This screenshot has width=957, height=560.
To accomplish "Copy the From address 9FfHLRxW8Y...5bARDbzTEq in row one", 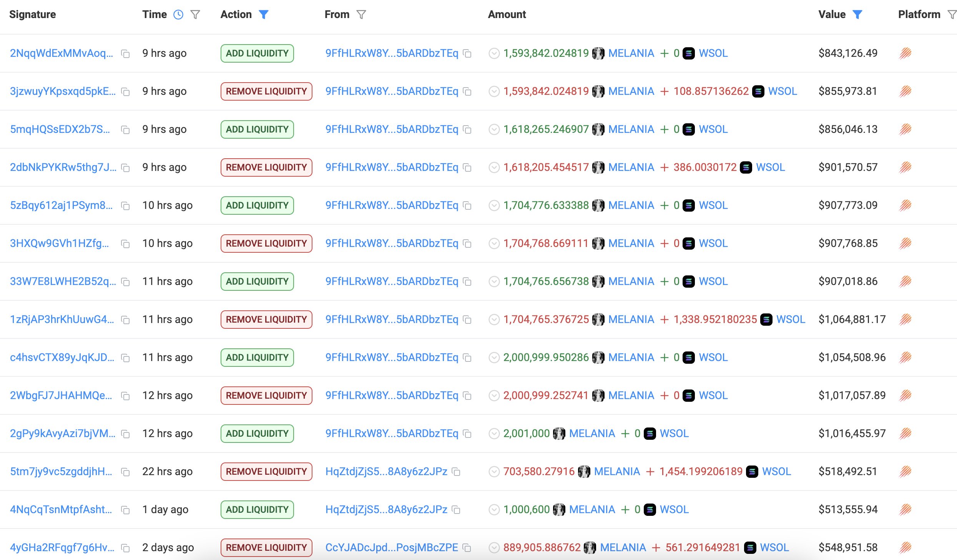I will (x=467, y=54).
